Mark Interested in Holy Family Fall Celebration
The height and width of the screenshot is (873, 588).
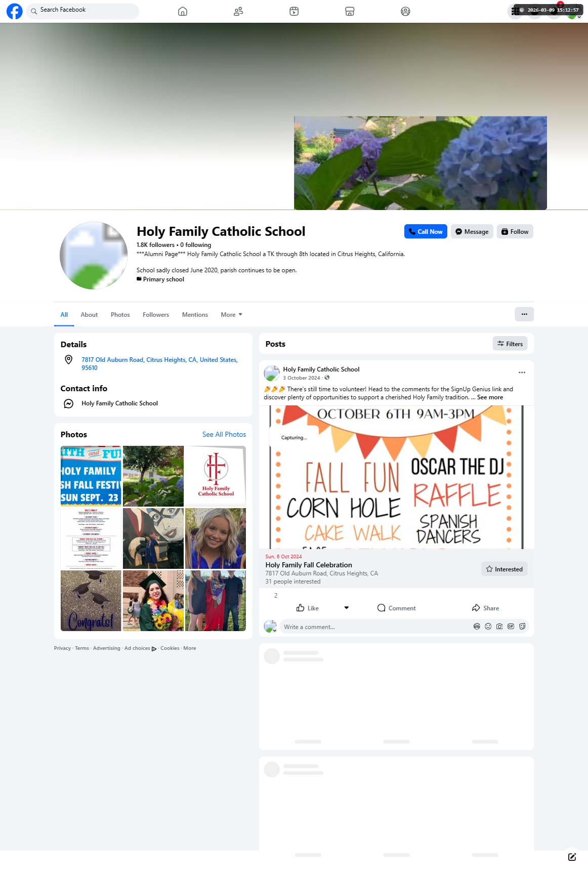point(505,569)
